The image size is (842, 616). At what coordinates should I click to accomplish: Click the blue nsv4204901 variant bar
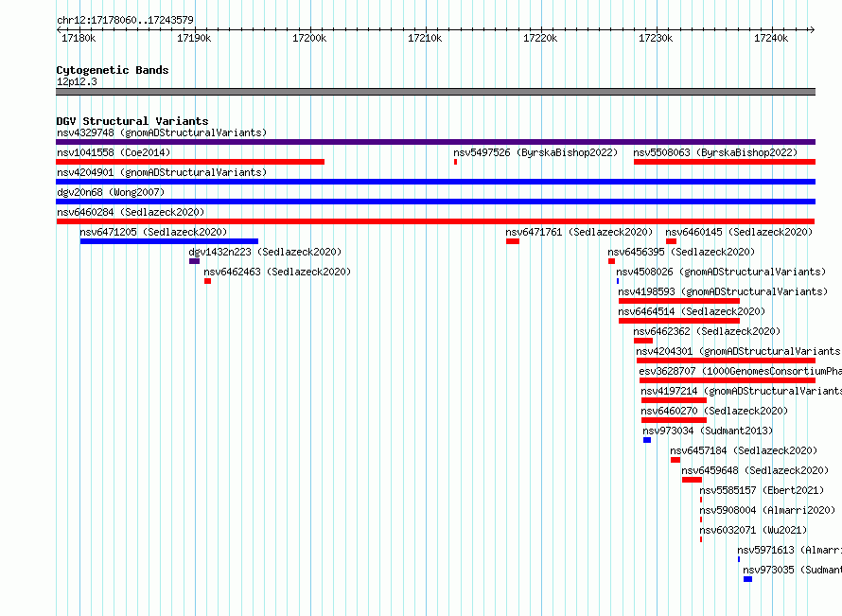435,182
